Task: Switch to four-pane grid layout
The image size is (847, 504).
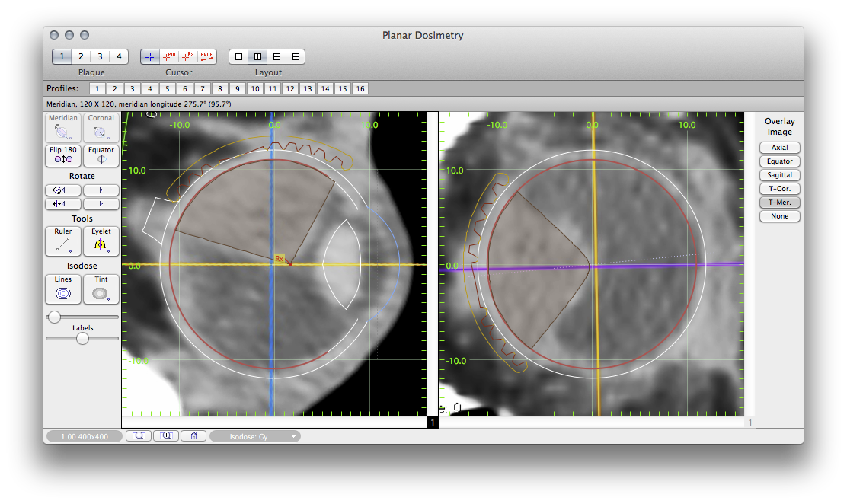Action: click(296, 56)
